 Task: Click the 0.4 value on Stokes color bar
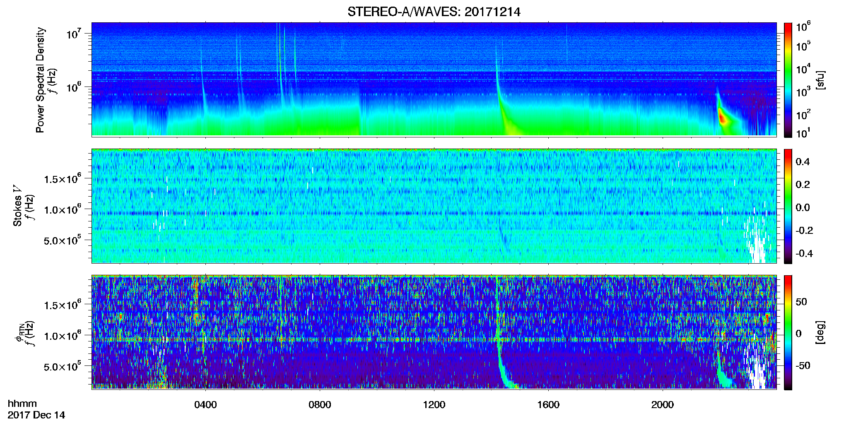coord(803,162)
